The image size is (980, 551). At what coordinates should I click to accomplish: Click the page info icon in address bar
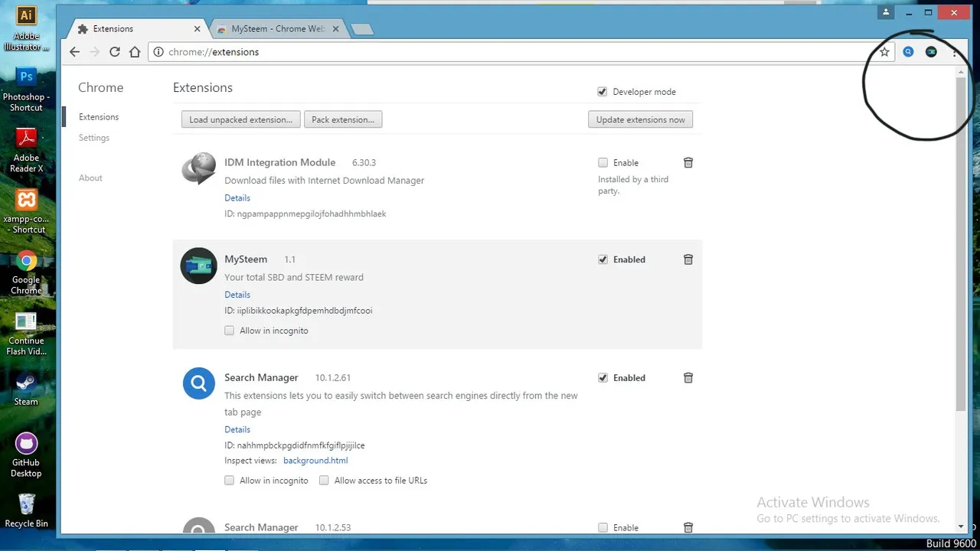pos(158,52)
